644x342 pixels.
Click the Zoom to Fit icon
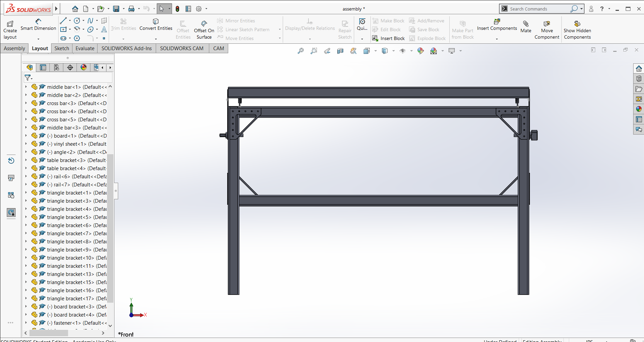tap(301, 51)
